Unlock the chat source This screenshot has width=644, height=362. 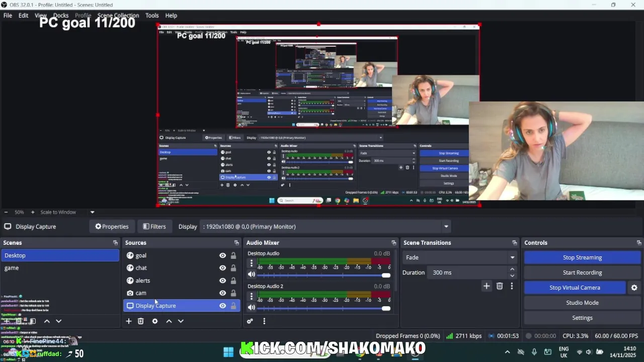pyautogui.click(x=233, y=268)
